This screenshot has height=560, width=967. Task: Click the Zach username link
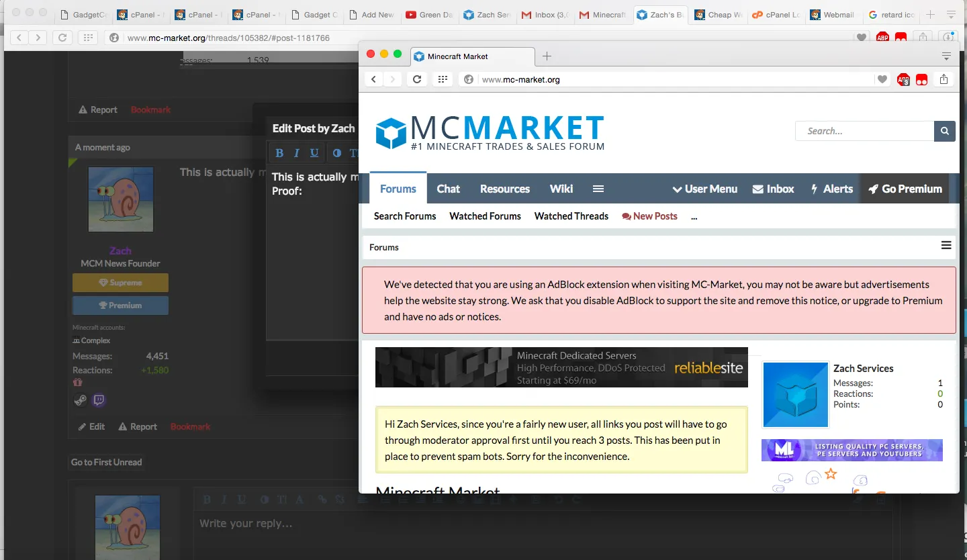(x=121, y=250)
